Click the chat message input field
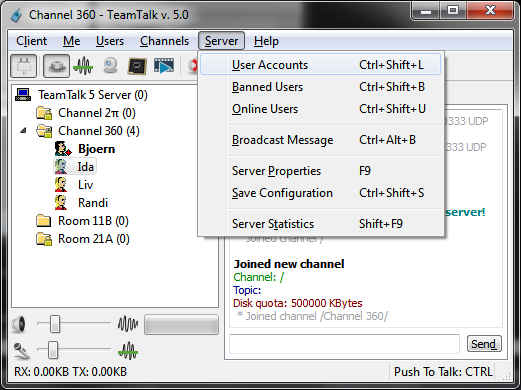Viewport: 521px width, 390px height. tap(344, 344)
